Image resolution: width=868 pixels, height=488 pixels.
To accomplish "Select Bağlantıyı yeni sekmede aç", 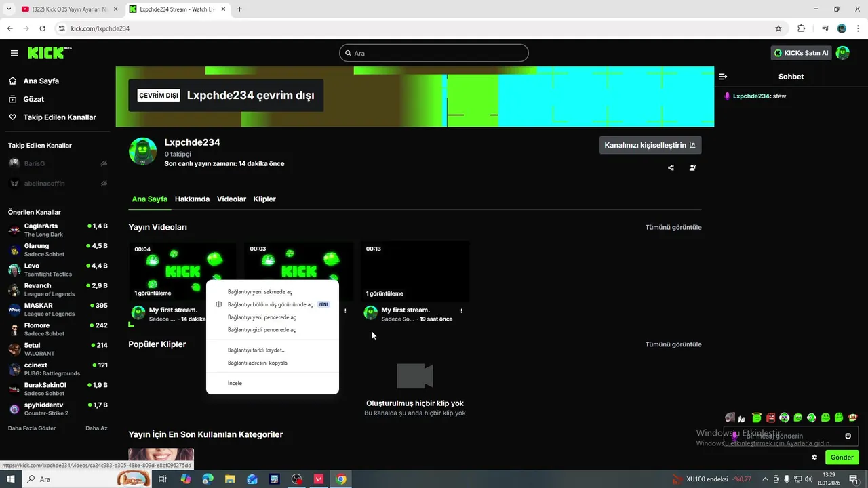I will (x=273, y=292).
